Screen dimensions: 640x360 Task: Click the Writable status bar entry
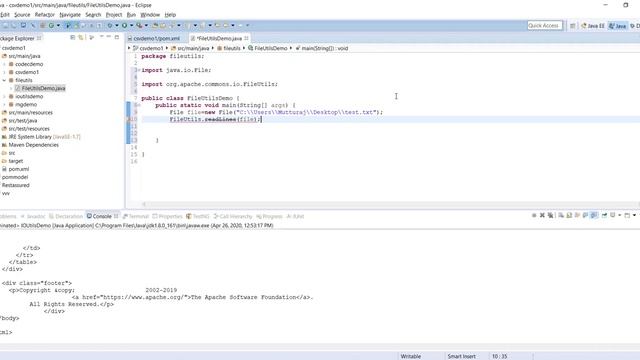click(x=411, y=356)
